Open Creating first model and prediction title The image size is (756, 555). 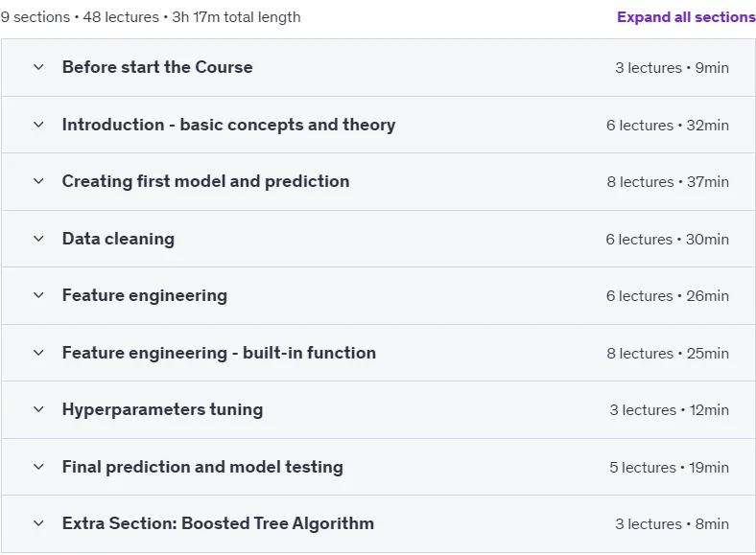206,181
